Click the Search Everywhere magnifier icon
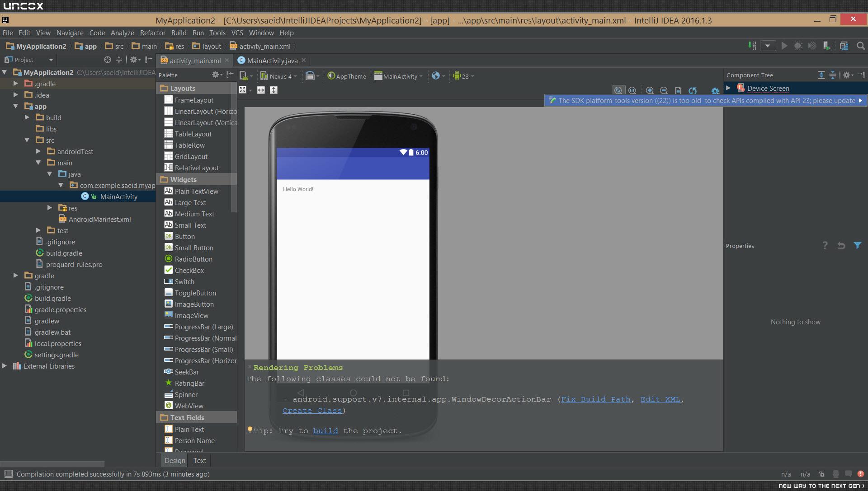Viewport: 868px width, 491px height. (861, 46)
